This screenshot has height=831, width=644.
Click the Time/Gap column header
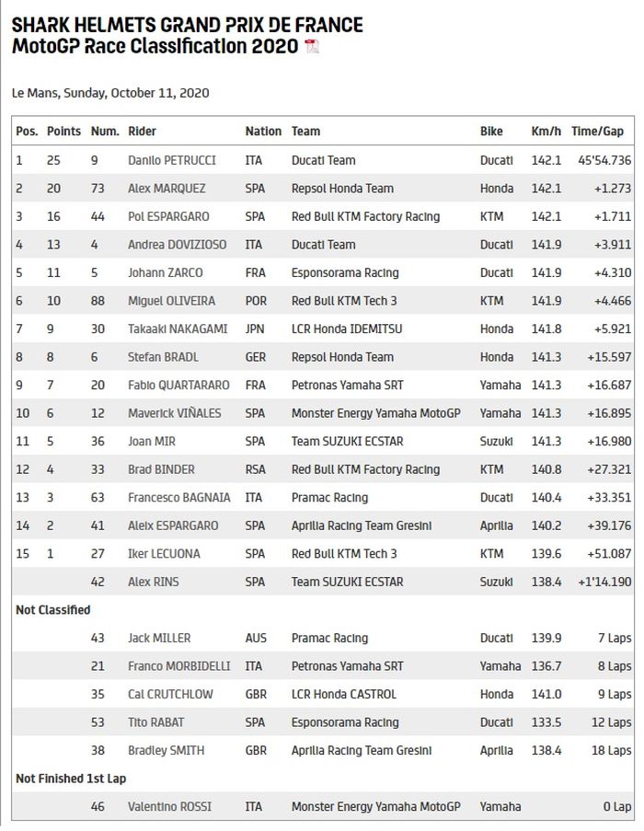597,132
